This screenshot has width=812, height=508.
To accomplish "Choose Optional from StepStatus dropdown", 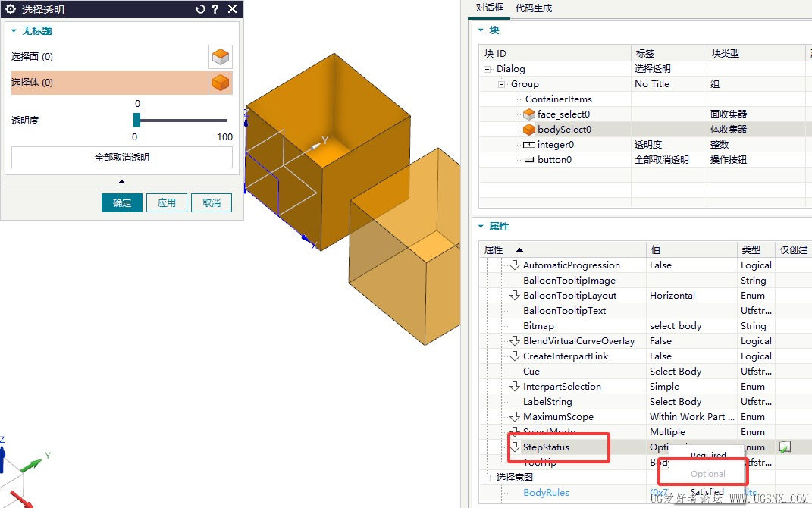I will click(708, 474).
